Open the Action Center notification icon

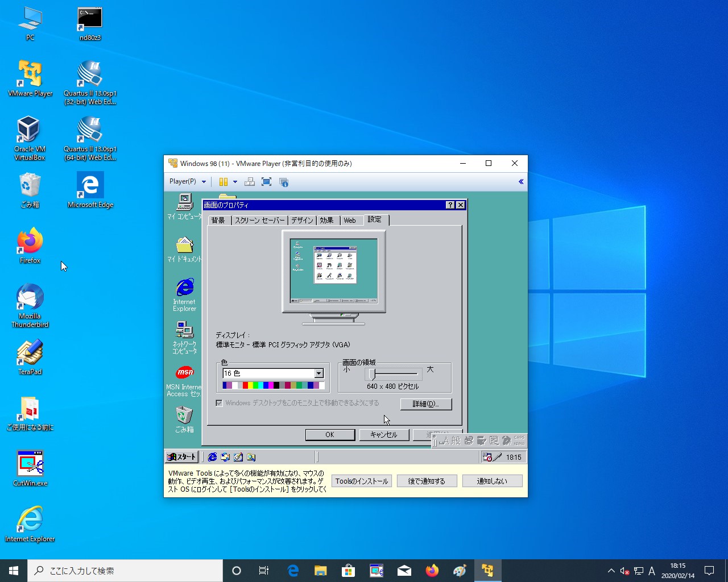709,571
